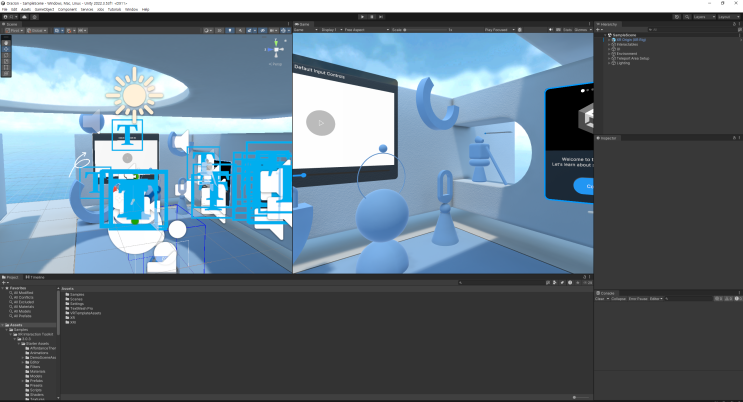The height and width of the screenshot is (402, 743).
Task: Click the Save Search star icon in Project
Action: coord(578,283)
